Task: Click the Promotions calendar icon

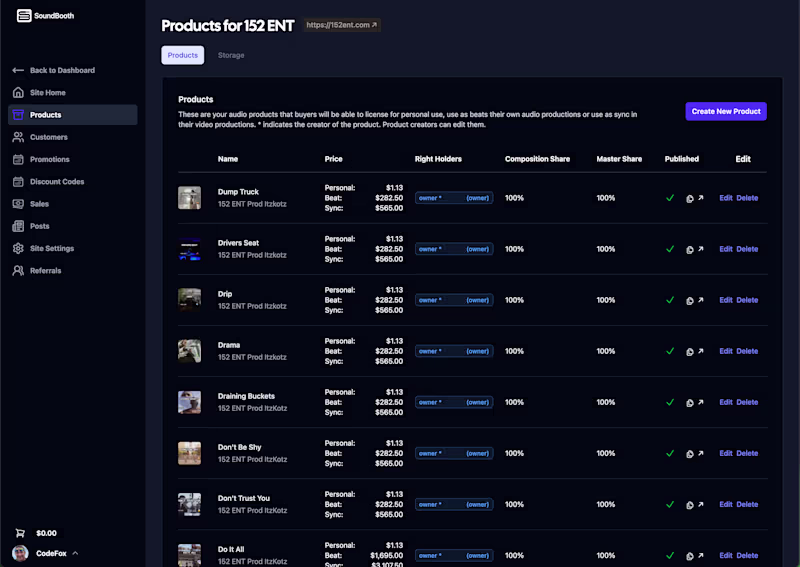Action: (18, 159)
